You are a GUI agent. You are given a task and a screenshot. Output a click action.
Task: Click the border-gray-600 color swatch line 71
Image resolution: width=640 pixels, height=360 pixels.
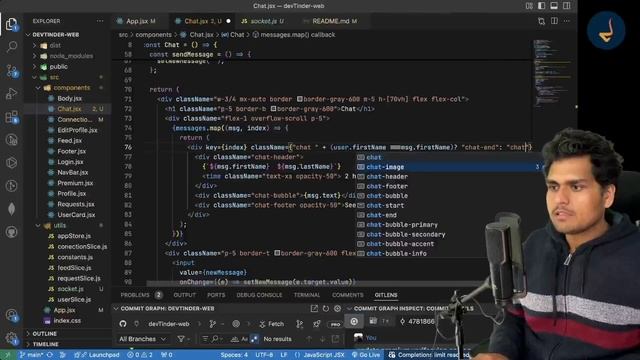pos(300,99)
